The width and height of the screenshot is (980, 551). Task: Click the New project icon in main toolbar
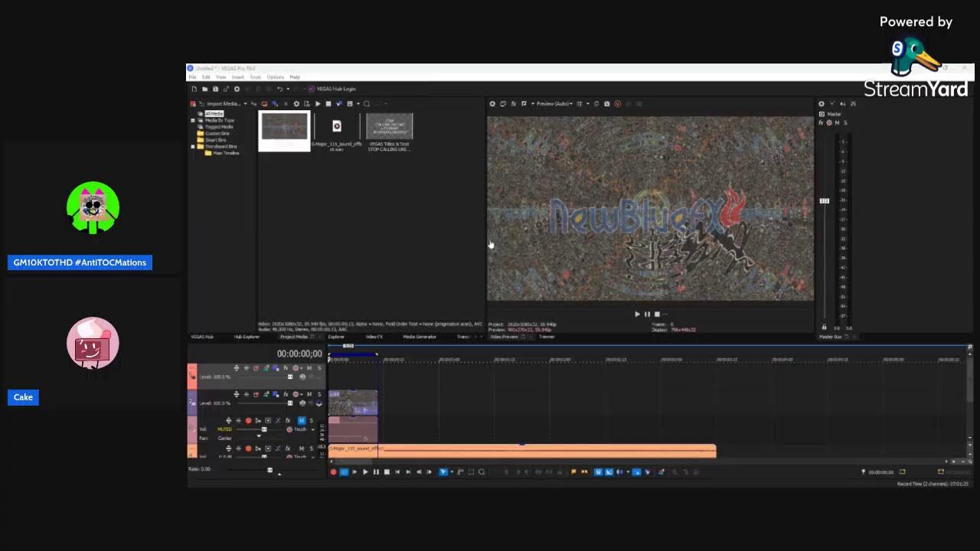click(194, 89)
